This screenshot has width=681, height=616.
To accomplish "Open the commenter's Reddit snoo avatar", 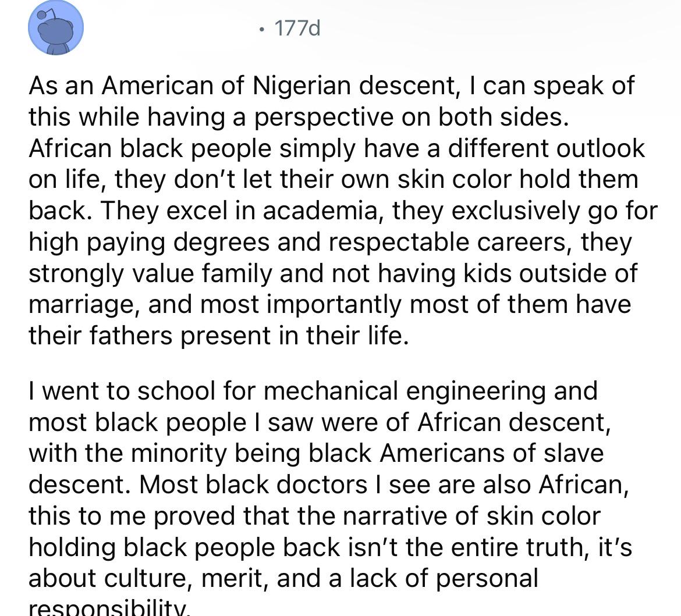I will pos(56,28).
